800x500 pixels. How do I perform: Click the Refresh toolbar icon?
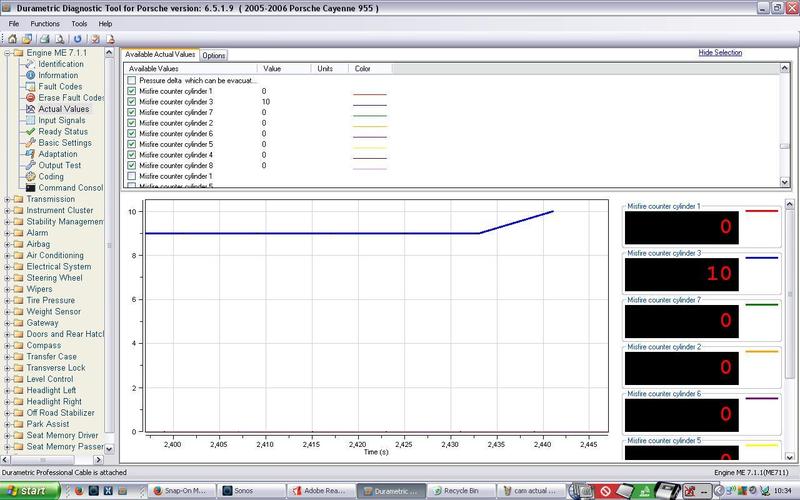77,38
